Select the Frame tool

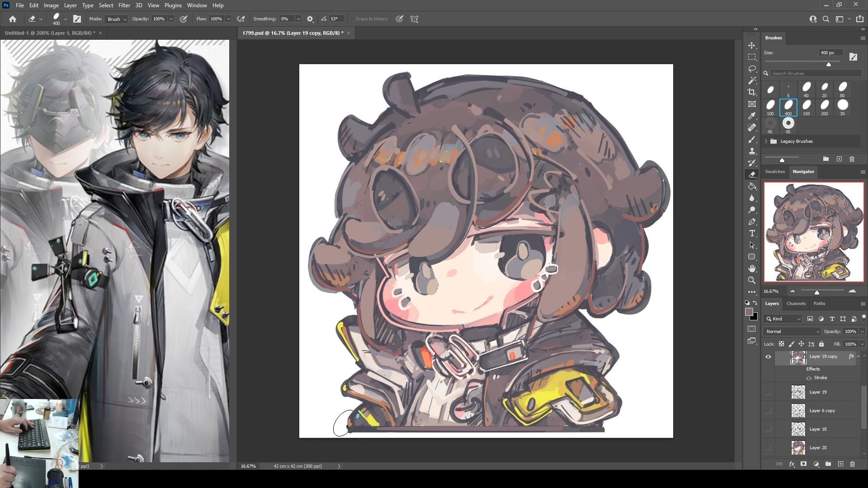pos(752,104)
